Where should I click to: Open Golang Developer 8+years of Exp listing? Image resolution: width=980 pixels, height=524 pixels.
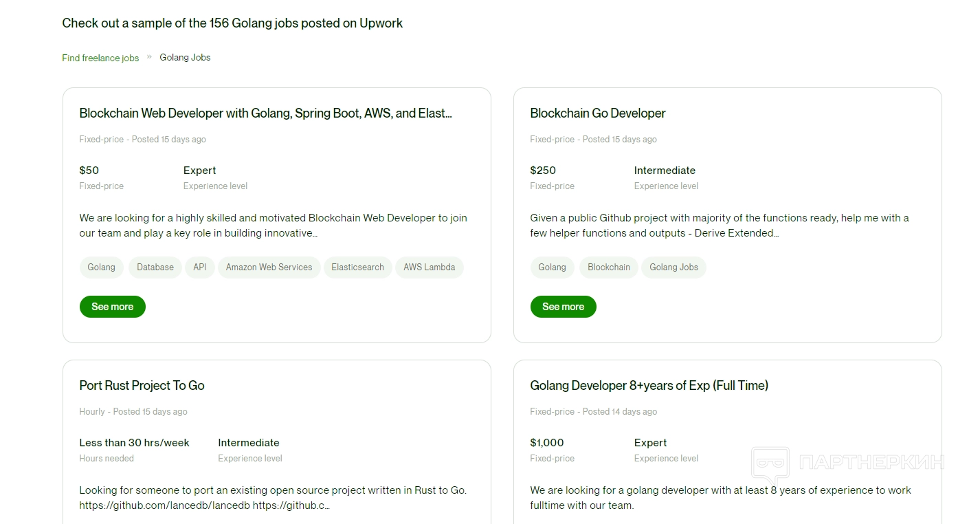(x=649, y=386)
